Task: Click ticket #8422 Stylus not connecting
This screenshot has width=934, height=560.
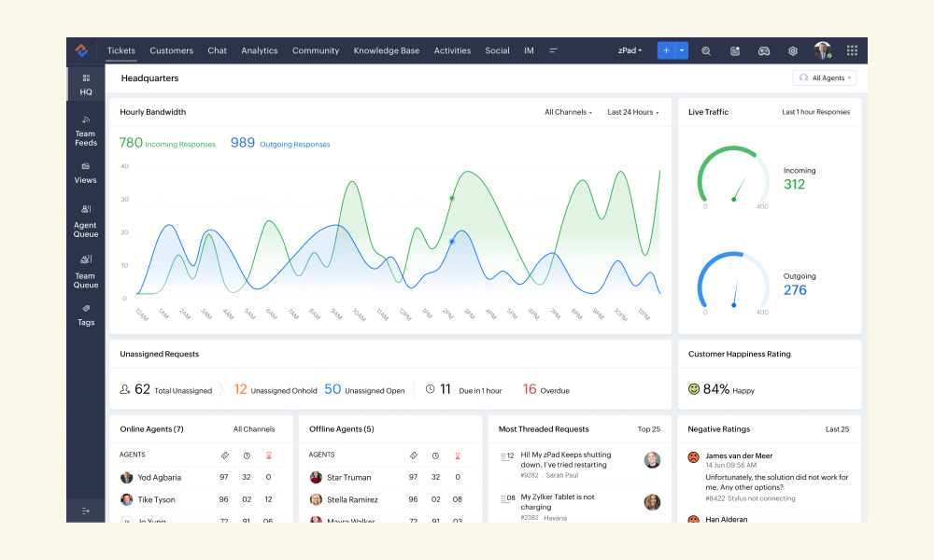Action: [x=750, y=498]
